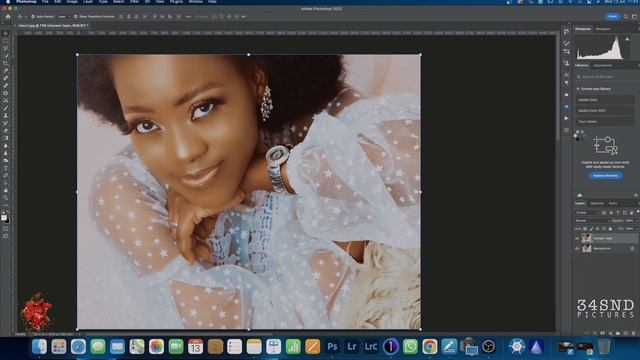Open the Actions play-icon panel
This screenshot has height=360, width=640.
pos(567,118)
